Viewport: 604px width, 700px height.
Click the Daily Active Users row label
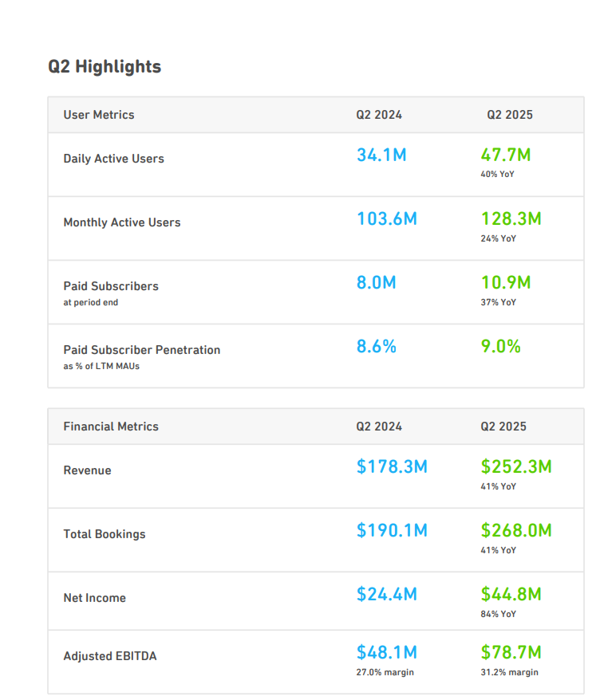click(113, 159)
